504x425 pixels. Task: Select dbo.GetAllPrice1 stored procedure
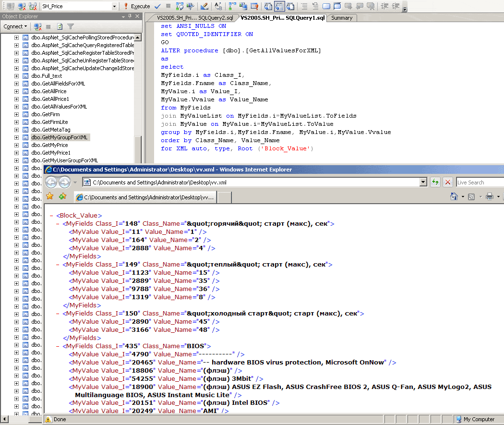click(50, 99)
